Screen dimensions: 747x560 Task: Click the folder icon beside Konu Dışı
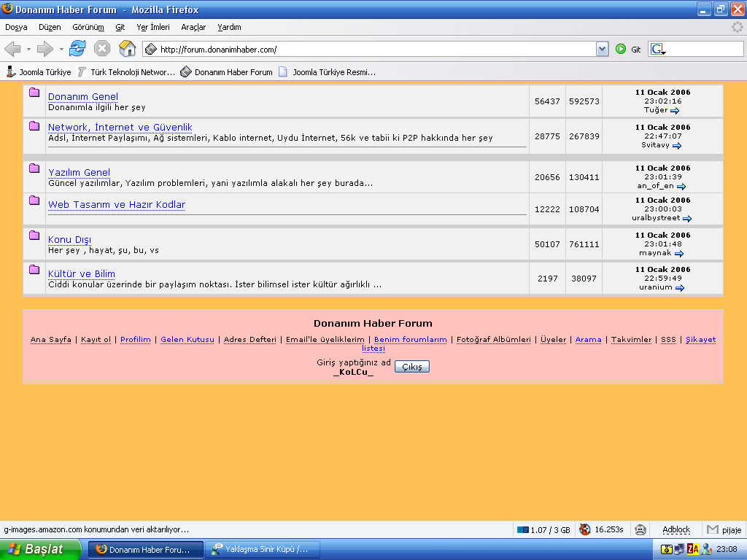pos(34,236)
